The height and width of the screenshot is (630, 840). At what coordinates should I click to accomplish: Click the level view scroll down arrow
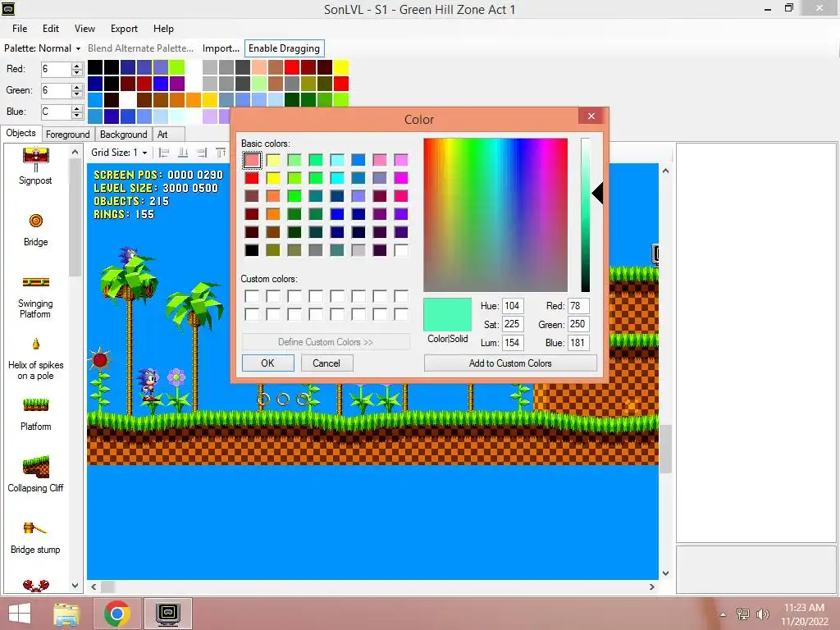(x=665, y=573)
